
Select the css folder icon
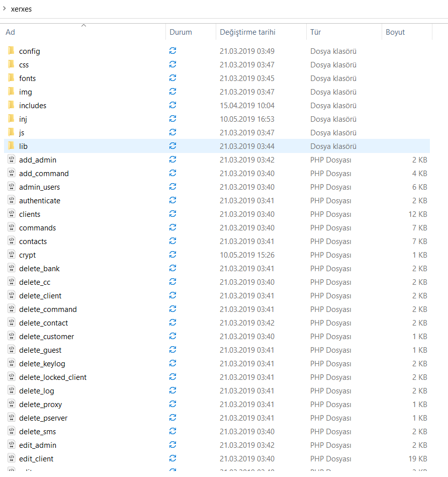pos(11,64)
